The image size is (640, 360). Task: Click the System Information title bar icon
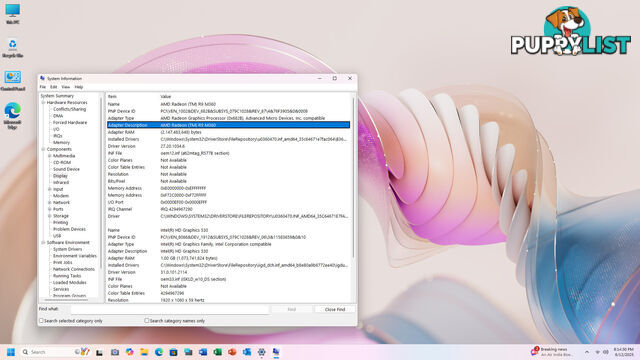pos(42,78)
